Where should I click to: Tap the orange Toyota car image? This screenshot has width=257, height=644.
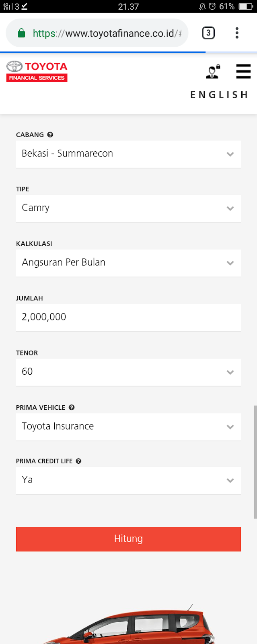[x=129, y=625]
